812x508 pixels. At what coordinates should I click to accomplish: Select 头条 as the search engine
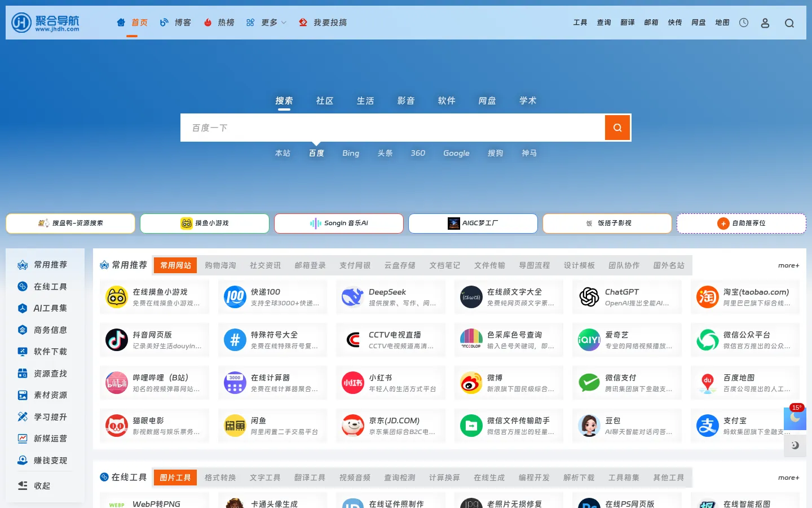pyautogui.click(x=385, y=153)
